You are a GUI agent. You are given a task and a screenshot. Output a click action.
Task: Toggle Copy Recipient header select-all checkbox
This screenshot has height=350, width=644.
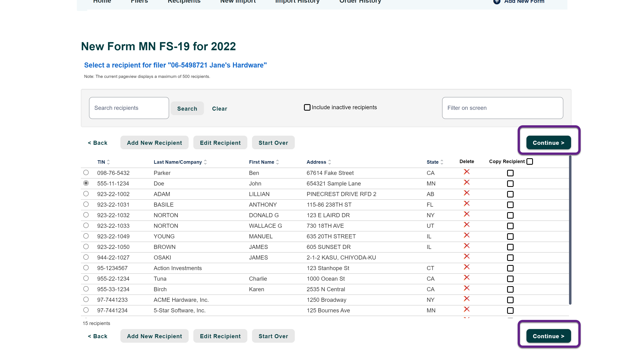pos(530,161)
